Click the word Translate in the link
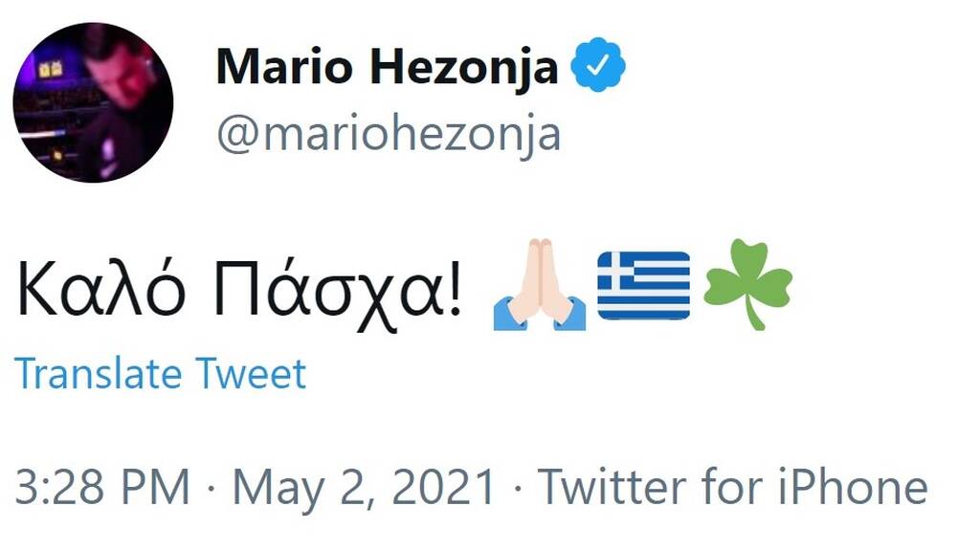980x550 pixels. point(100,374)
